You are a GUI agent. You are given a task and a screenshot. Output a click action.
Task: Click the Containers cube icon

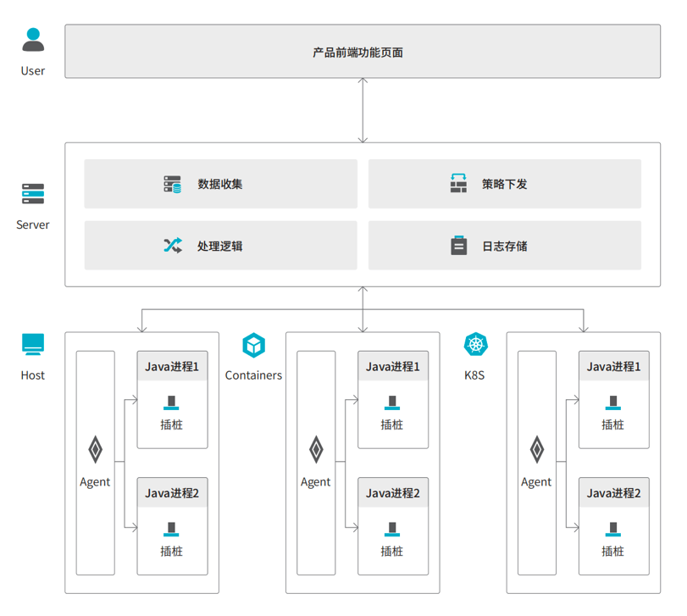point(253,345)
